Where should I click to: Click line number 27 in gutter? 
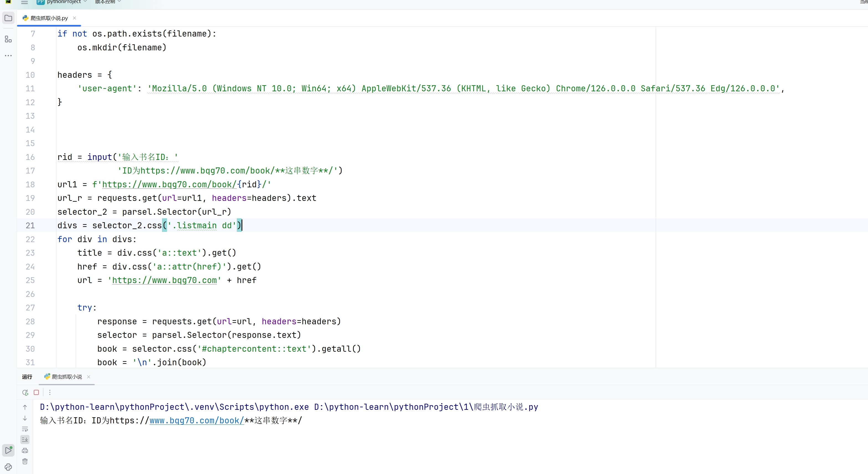click(30, 308)
